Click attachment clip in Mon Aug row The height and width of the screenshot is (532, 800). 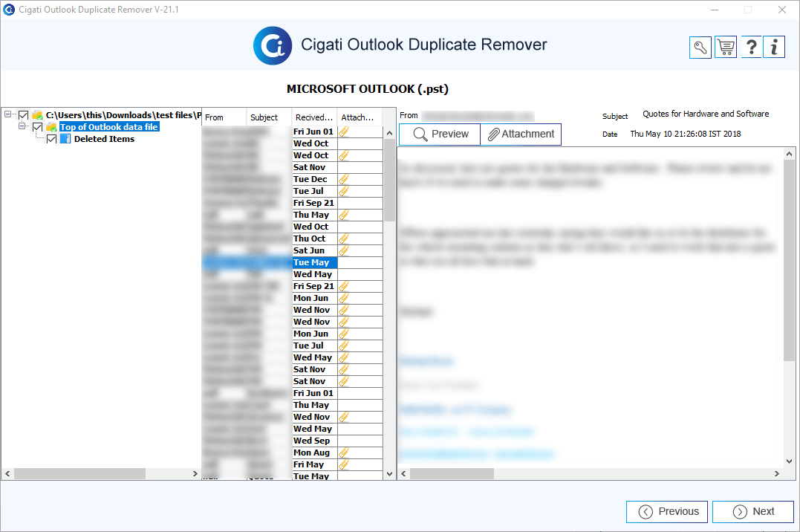[x=345, y=452]
